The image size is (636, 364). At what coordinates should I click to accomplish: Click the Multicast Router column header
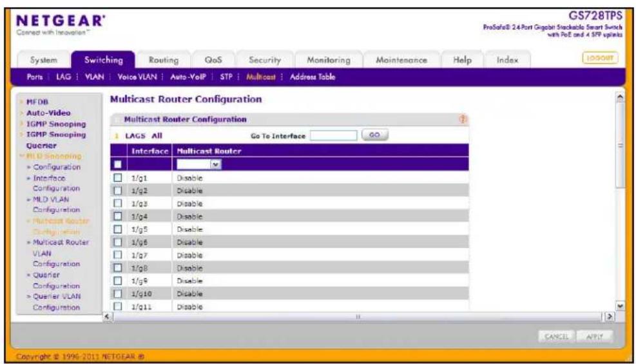coord(209,151)
